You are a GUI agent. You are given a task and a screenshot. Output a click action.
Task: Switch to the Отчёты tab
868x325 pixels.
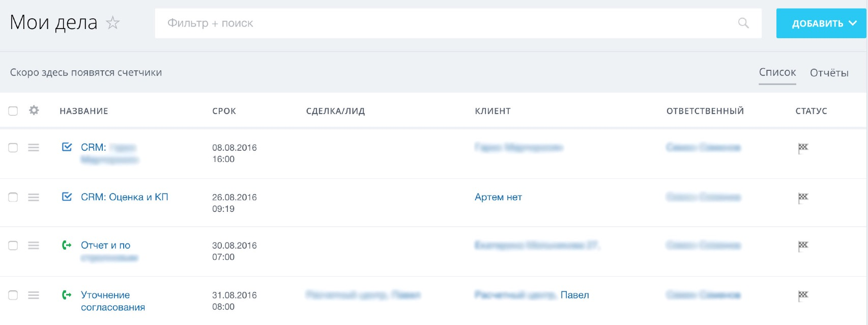[x=829, y=73]
